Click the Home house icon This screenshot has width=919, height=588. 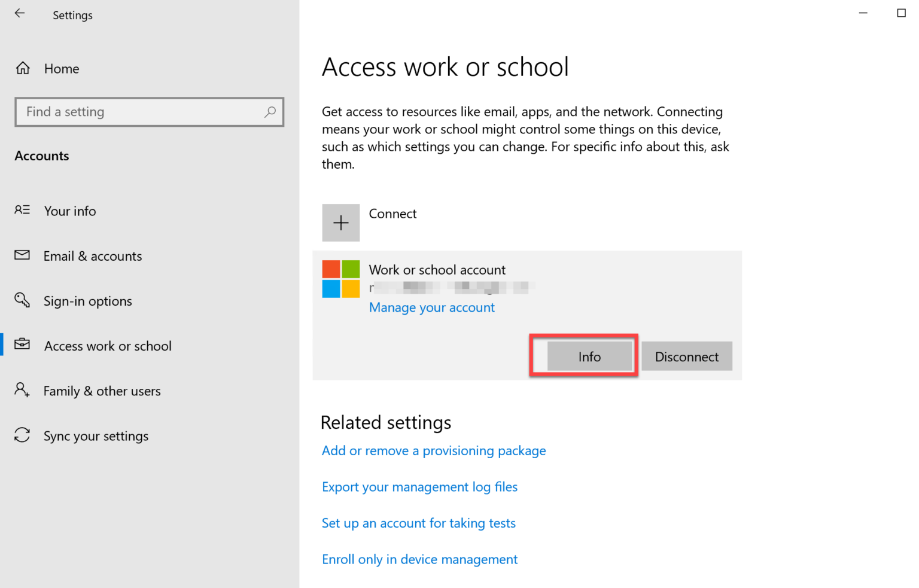(x=22, y=68)
